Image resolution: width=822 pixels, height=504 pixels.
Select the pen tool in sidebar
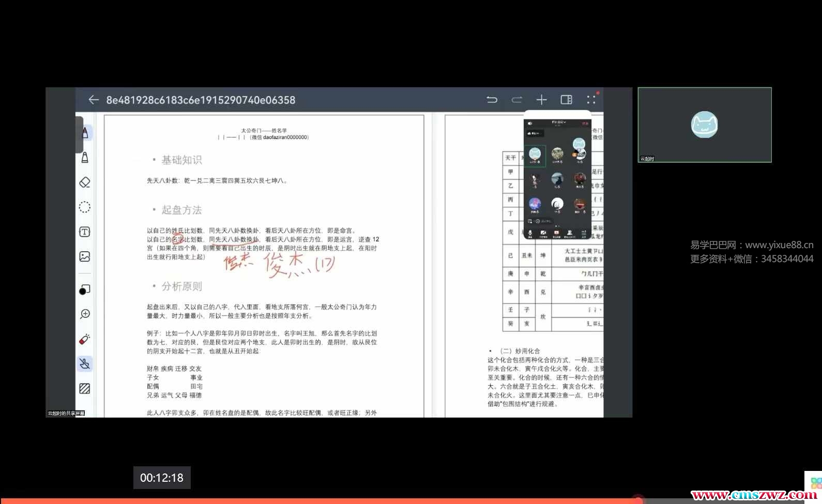point(85,133)
